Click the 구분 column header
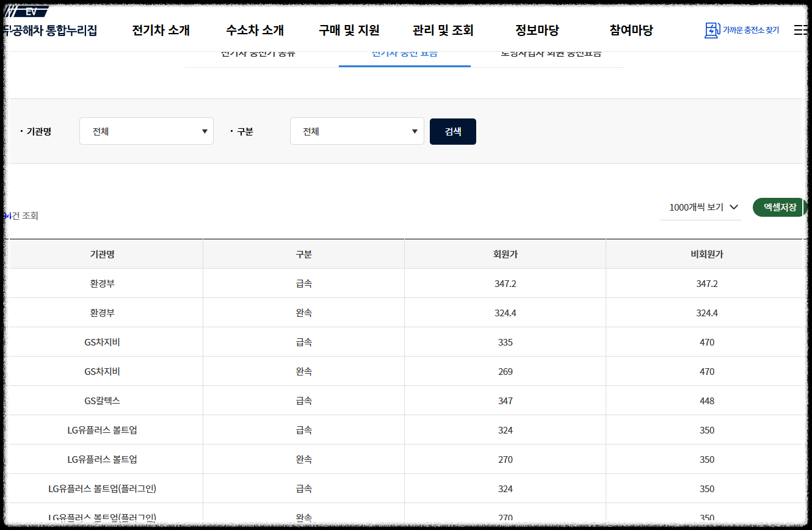812x530 pixels. pyautogui.click(x=303, y=254)
